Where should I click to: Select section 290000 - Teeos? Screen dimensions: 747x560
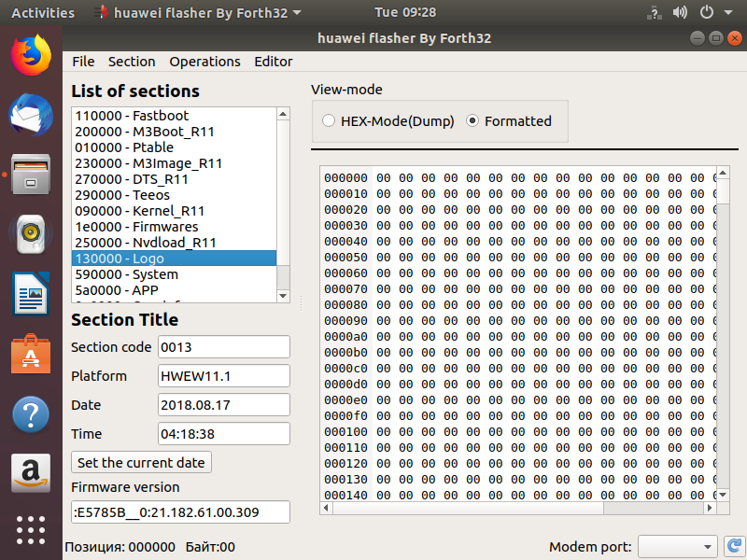pyautogui.click(x=174, y=195)
